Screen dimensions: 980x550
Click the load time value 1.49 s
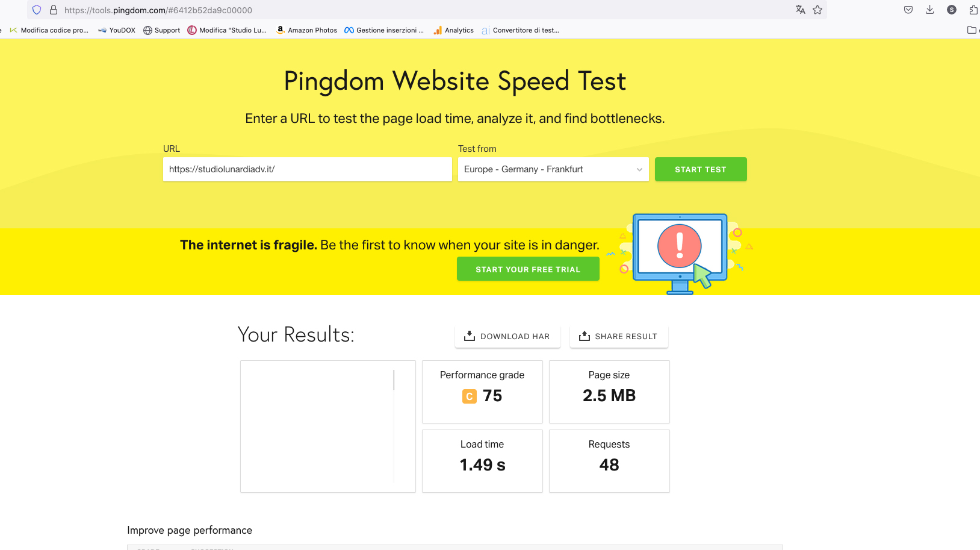[x=483, y=465]
